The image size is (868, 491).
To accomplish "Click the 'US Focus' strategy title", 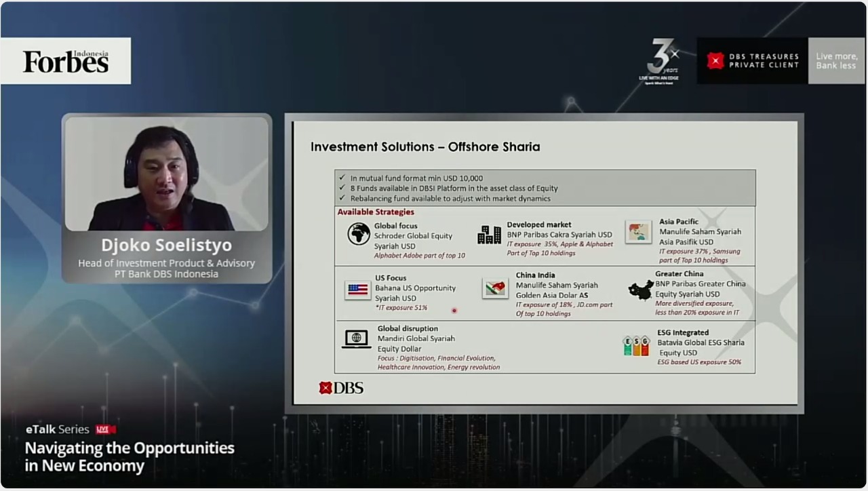I will coord(391,278).
